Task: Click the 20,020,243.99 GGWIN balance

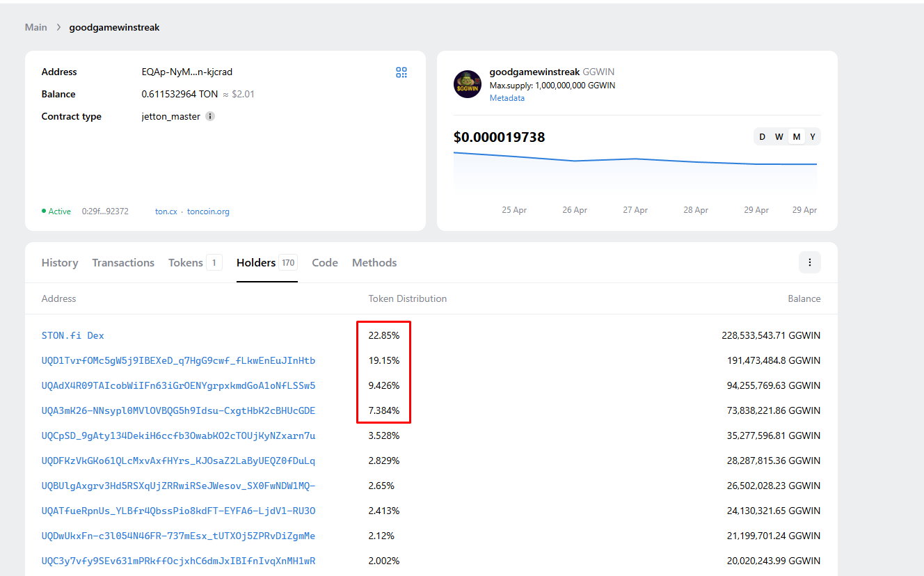Action: point(774,561)
